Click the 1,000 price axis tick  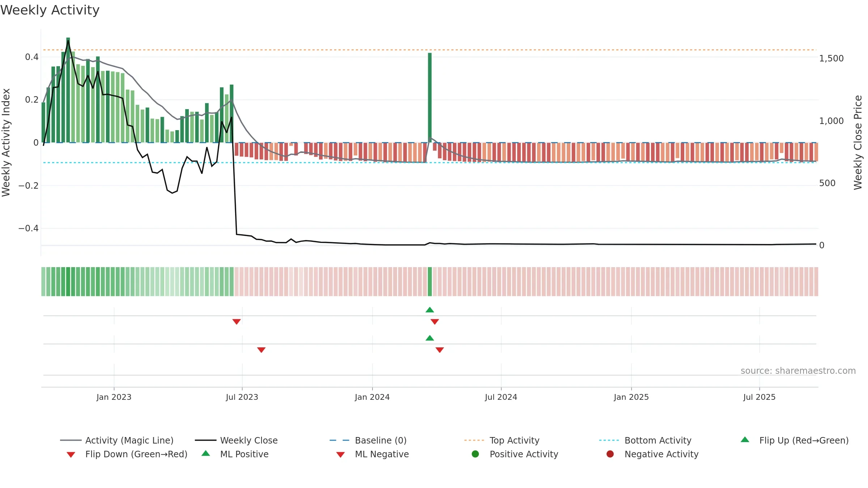coord(831,121)
